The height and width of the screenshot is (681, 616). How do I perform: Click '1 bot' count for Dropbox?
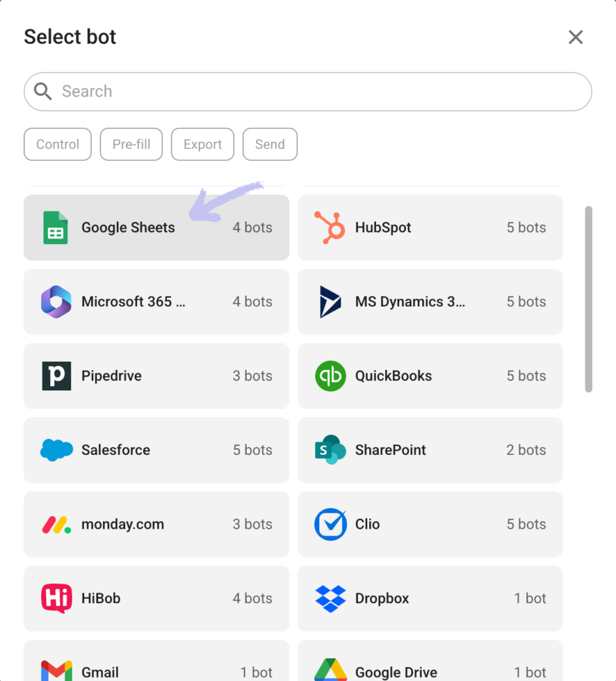(530, 599)
